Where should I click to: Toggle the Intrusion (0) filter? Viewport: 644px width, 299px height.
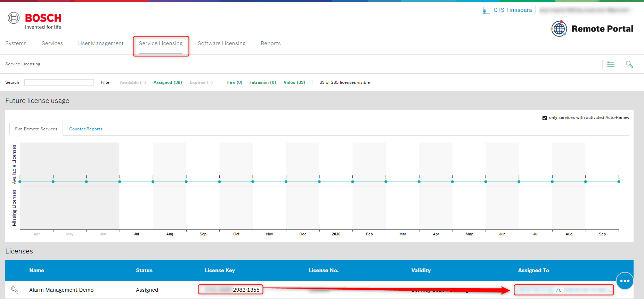[x=263, y=82]
